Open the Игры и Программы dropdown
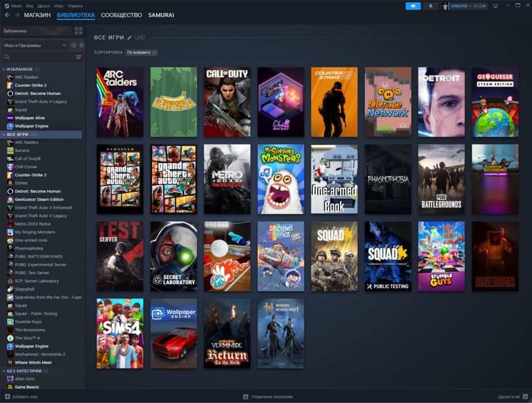 (35, 45)
